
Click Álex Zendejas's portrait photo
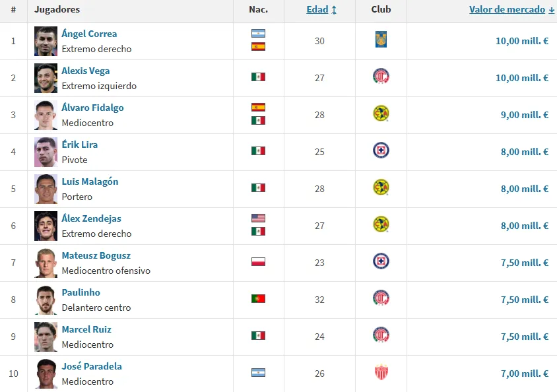click(x=46, y=226)
